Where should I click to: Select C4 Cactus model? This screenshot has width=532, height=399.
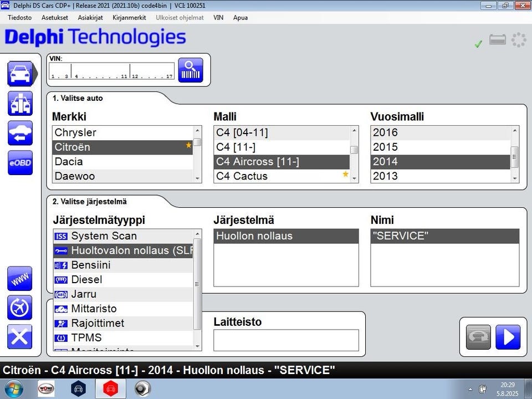click(x=282, y=176)
